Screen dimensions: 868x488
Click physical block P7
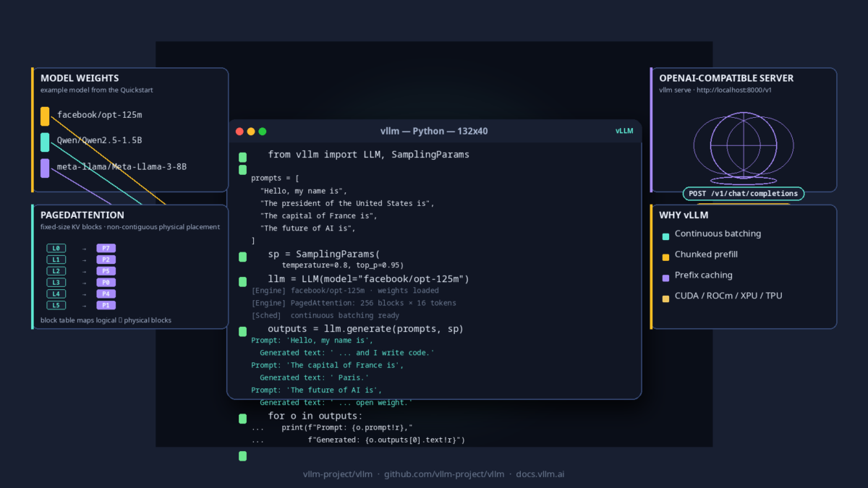[106, 248]
